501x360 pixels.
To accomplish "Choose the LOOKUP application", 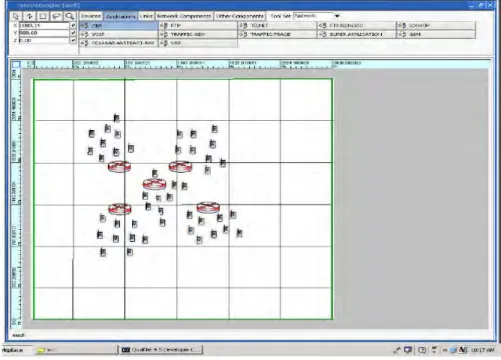I will [x=436, y=25].
